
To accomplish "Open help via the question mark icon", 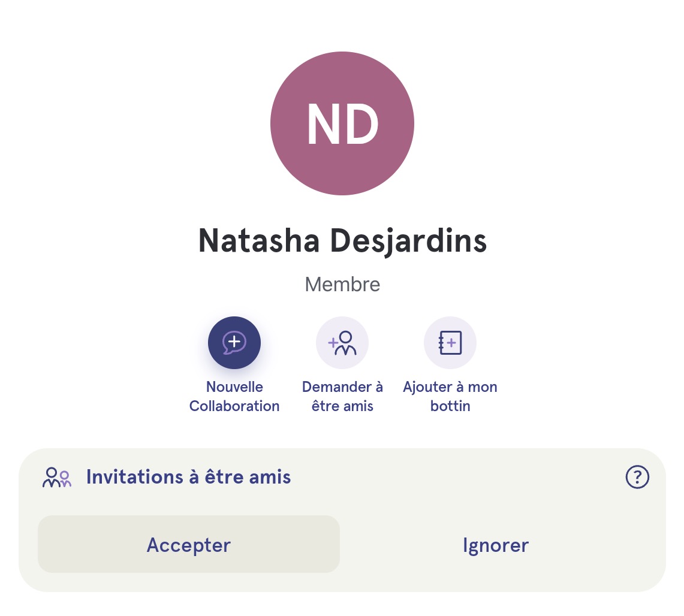I will point(637,477).
